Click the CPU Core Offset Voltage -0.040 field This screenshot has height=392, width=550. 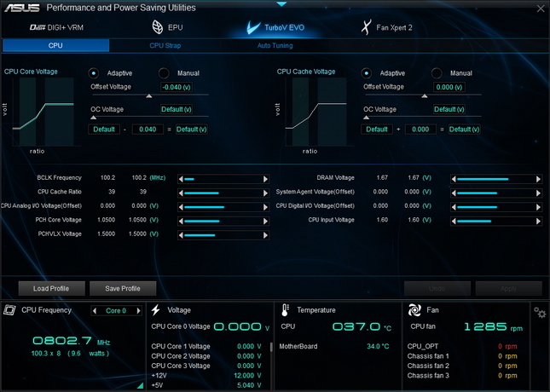(x=177, y=87)
